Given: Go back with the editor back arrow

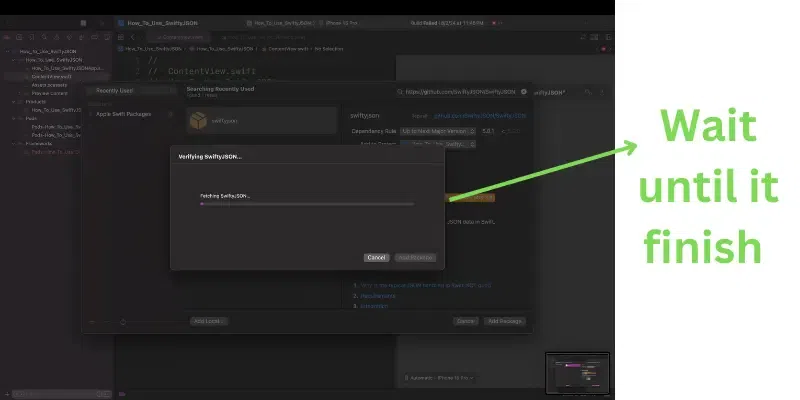Looking at the screenshot, I should point(133,37).
